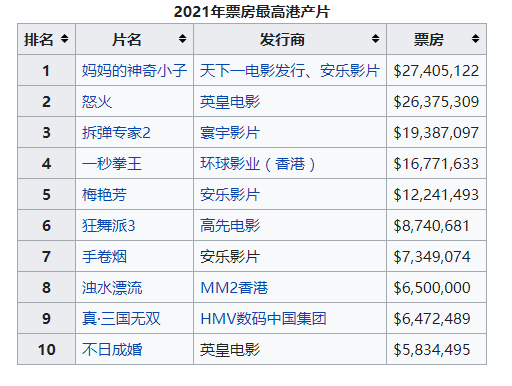Click the 票房 column header text
512x386 pixels.
[x=429, y=39]
